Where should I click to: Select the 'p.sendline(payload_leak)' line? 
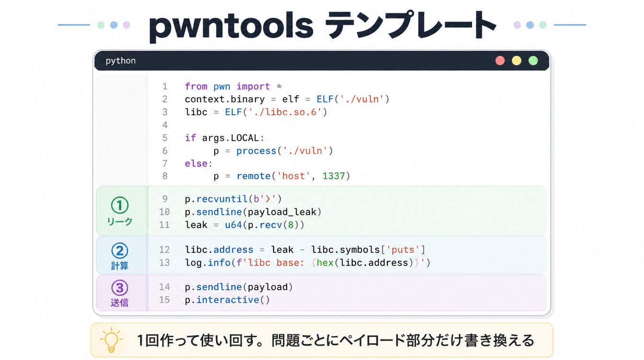[x=253, y=212]
